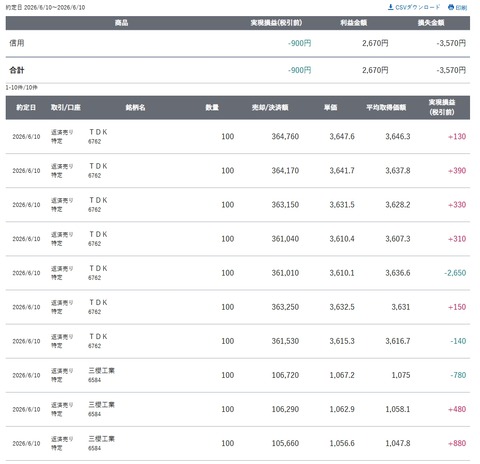Click the 106,720 settlement amount
Screen dimensions: 480x464
[285, 375]
